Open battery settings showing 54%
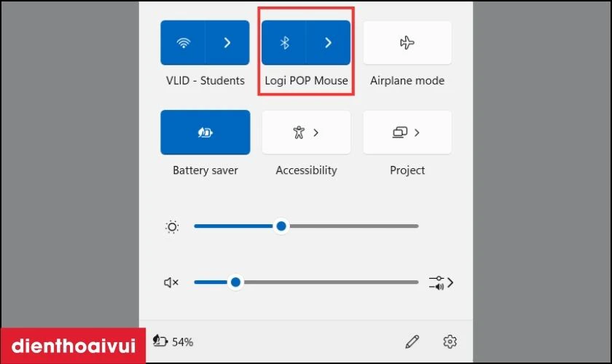Image resolution: width=612 pixels, height=364 pixels. tap(173, 341)
